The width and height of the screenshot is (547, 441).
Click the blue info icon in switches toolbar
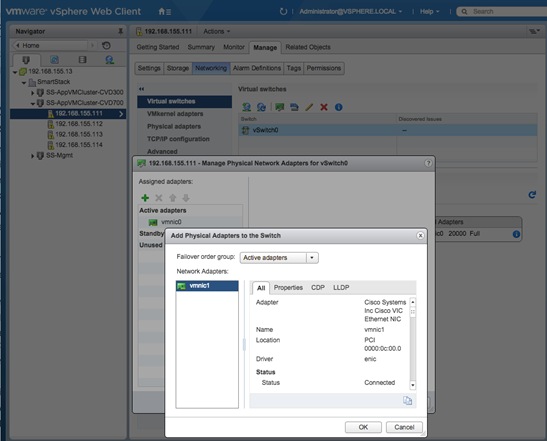(x=338, y=107)
